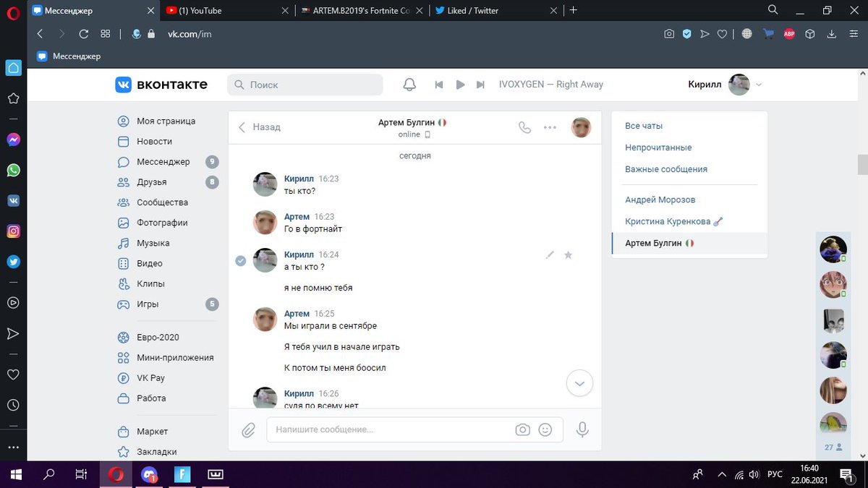Viewport: 868px width, 488px height.
Task: Jump to the latest messages with down-arrow button
Action: [579, 383]
